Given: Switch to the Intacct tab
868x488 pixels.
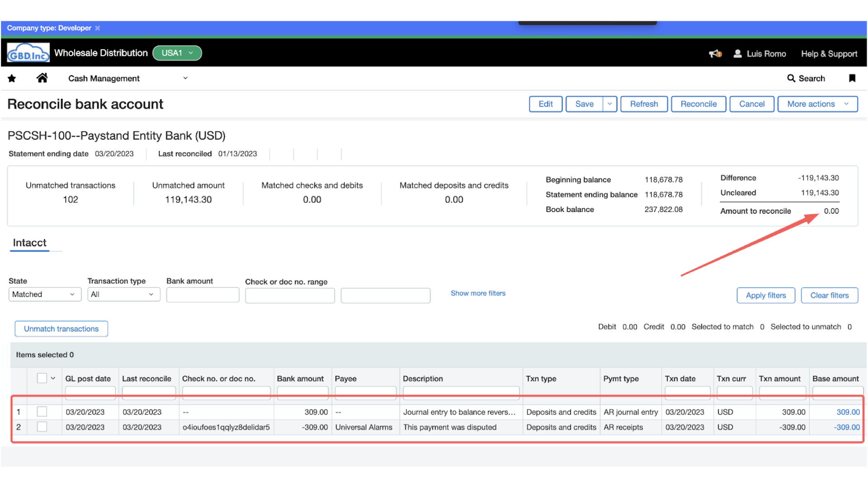Looking at the screenshot, I should [x=29, y=243].
